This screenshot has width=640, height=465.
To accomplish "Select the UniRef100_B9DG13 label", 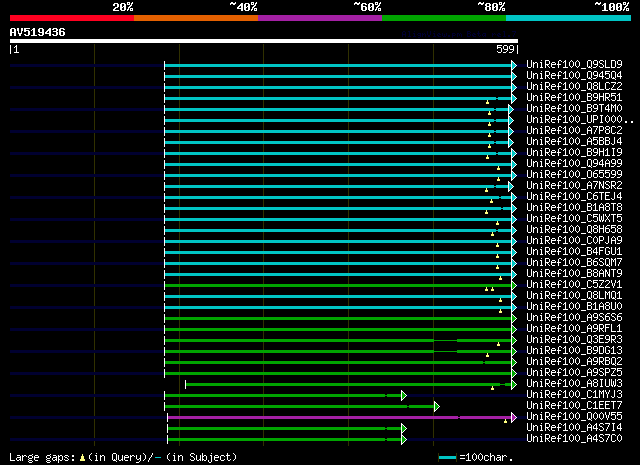I will (574, 351).
